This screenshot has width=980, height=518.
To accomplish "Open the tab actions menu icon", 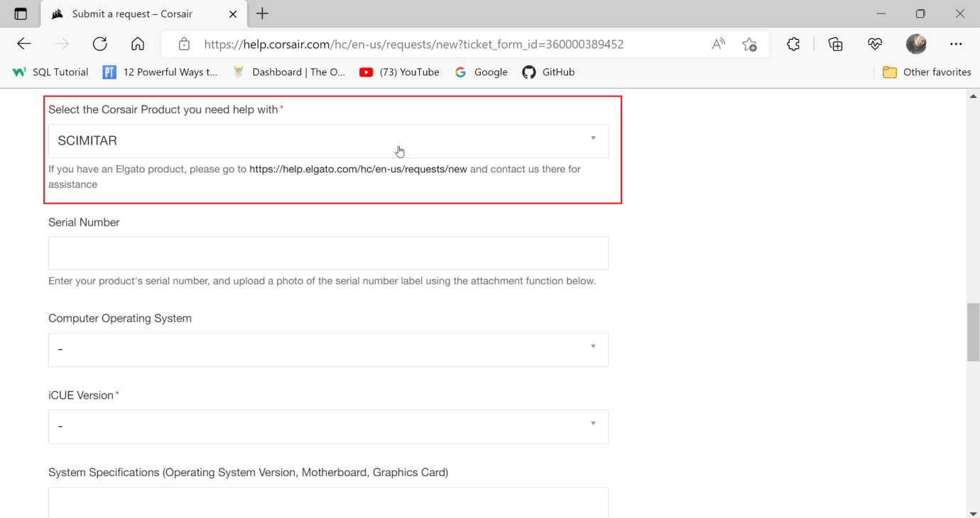I will [x=21, y=14].
